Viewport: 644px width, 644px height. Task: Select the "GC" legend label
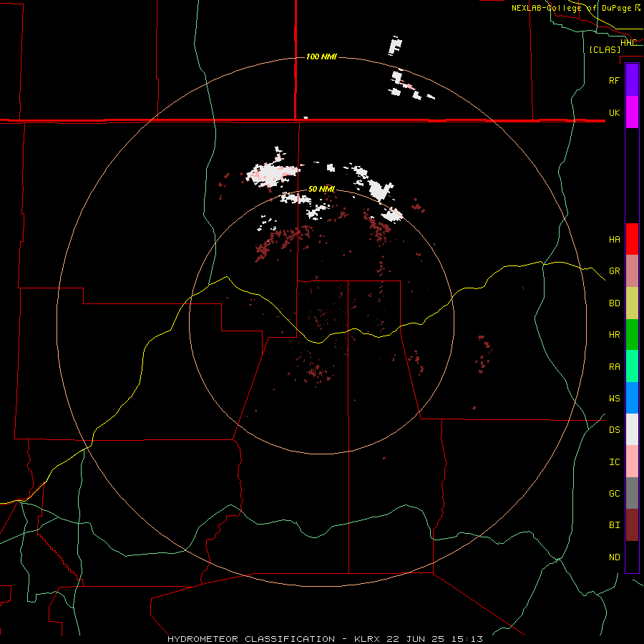[x=614, y=493]
